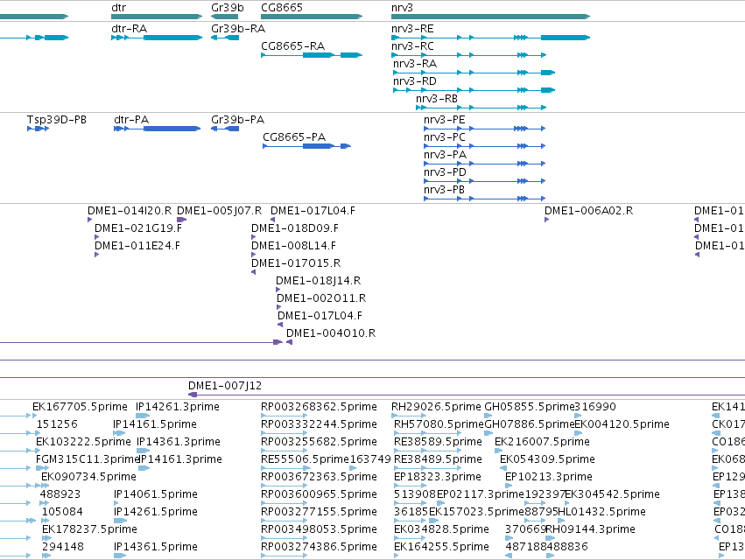Image resolution: width=745 pixels, height=560 pixels.
Task: Click the DME1-017L04.F marker below DME1-002O11.R
Action: [x=280, y=325]
